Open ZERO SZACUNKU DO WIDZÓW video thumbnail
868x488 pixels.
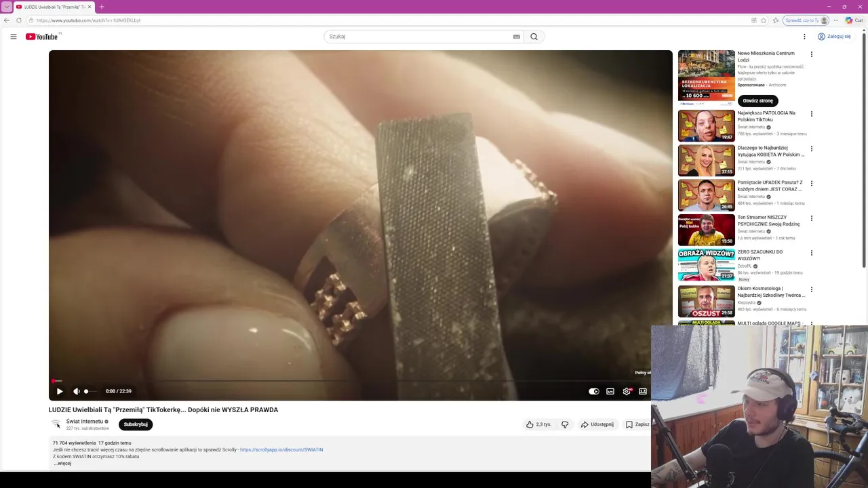(x=706, y=264)
